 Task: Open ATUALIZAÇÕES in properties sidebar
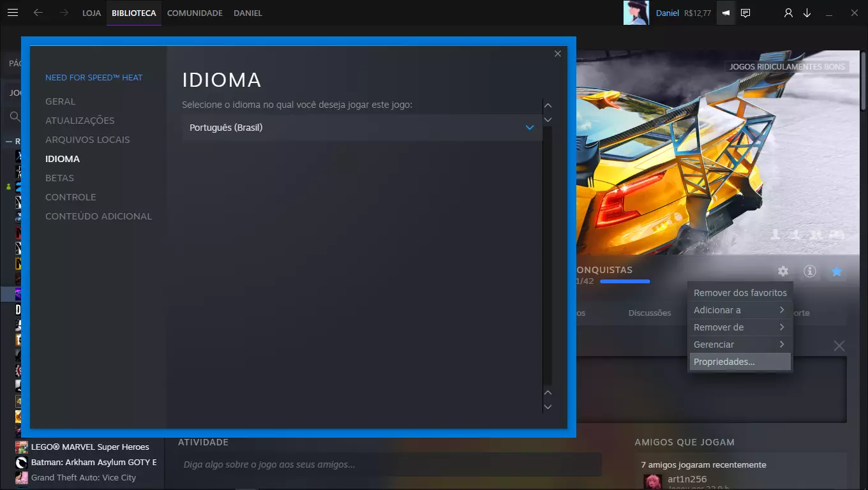[80, 121]
